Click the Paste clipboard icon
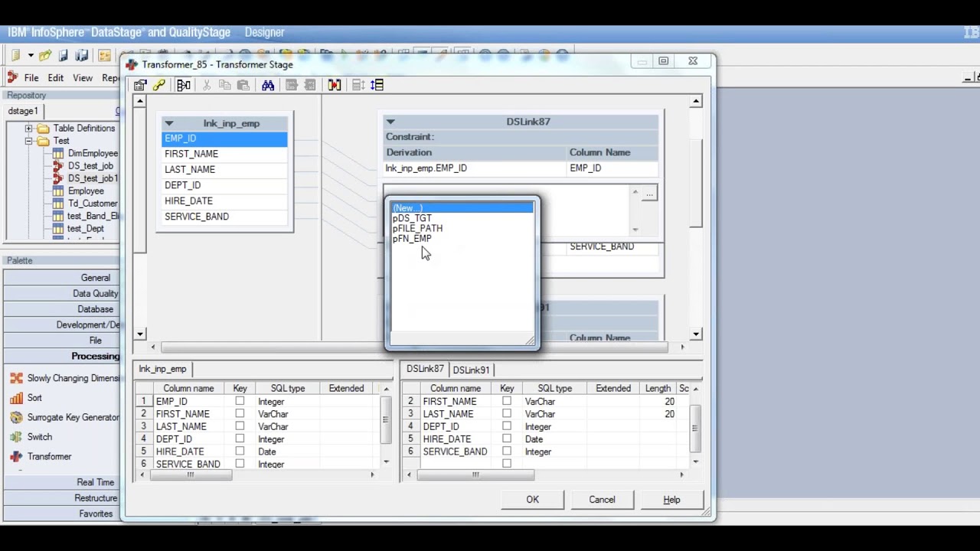This screenshot has width=980, height=551. point(243,85)
